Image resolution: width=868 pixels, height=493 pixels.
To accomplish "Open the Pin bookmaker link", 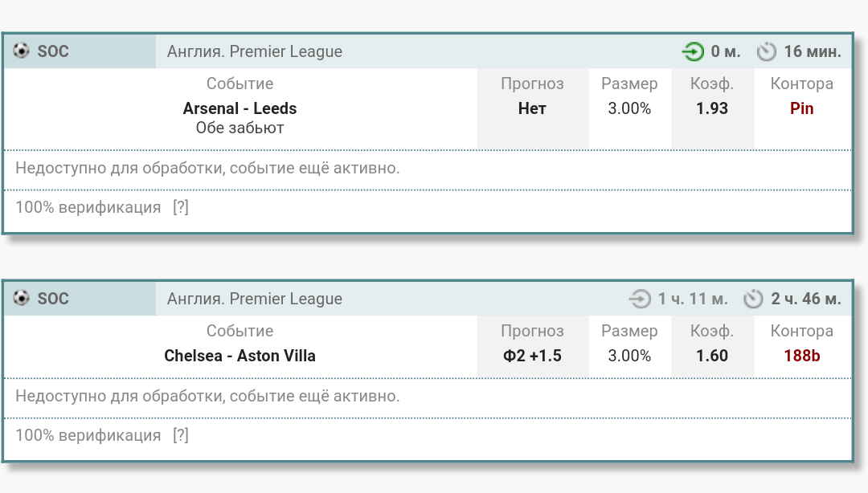I will (801, 108).
